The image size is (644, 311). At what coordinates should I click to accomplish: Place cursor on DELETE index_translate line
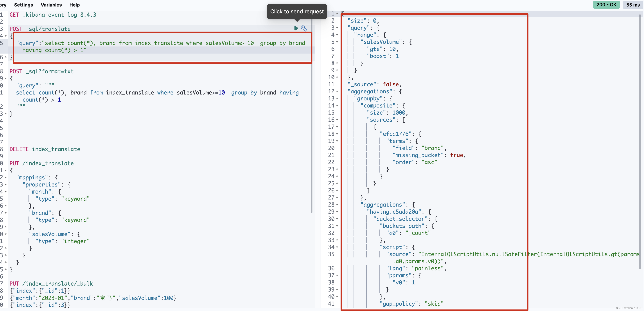[45, 149]
